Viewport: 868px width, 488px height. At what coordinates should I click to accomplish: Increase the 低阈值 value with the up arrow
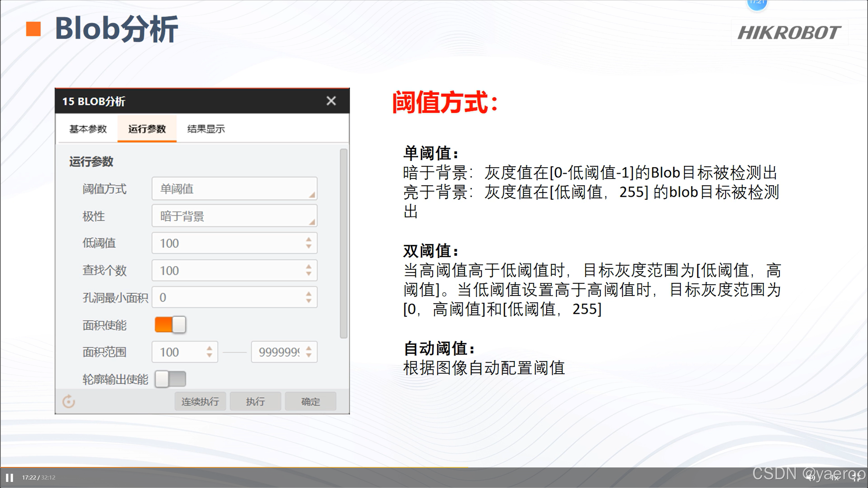[x=309, y=239]
